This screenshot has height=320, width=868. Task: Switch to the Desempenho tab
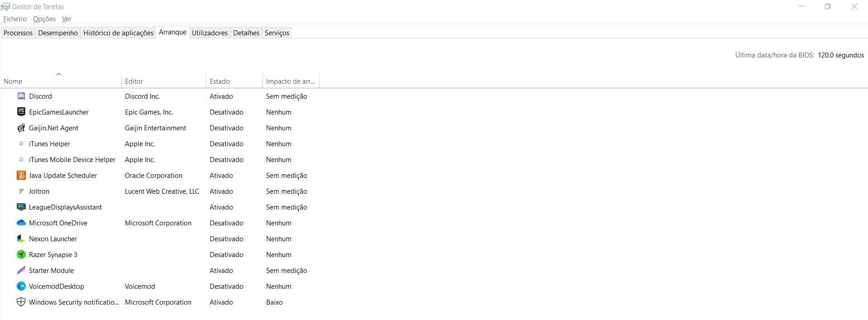click(58, 33)
